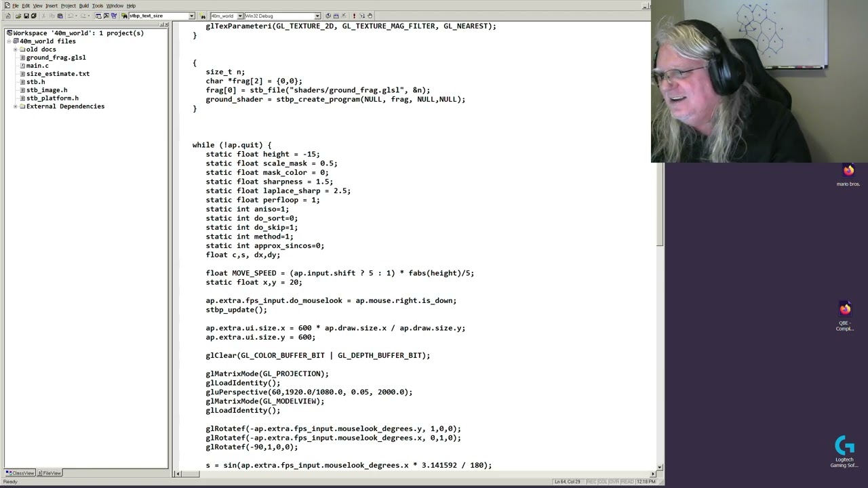
Task: Click the Go debug toolbar icon
Action: 362,16
